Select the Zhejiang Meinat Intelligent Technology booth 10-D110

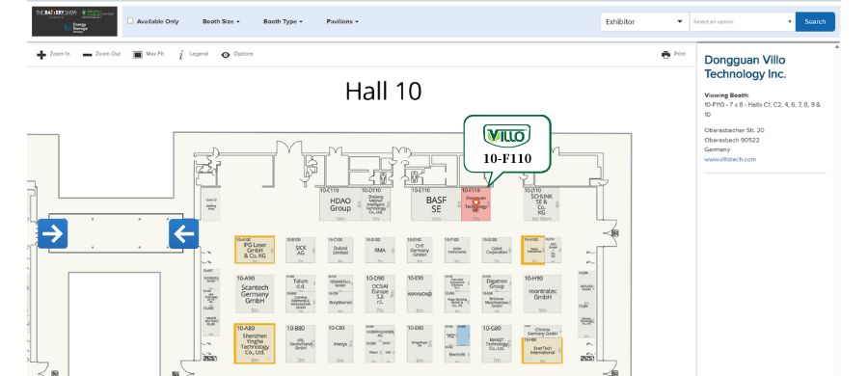pos(375,204)
